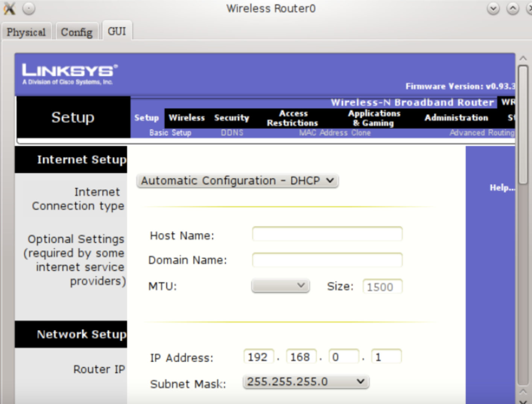Click the fourth IP Address octet field 1
This screenshot has height=404, width=532.
click(386, 357)
